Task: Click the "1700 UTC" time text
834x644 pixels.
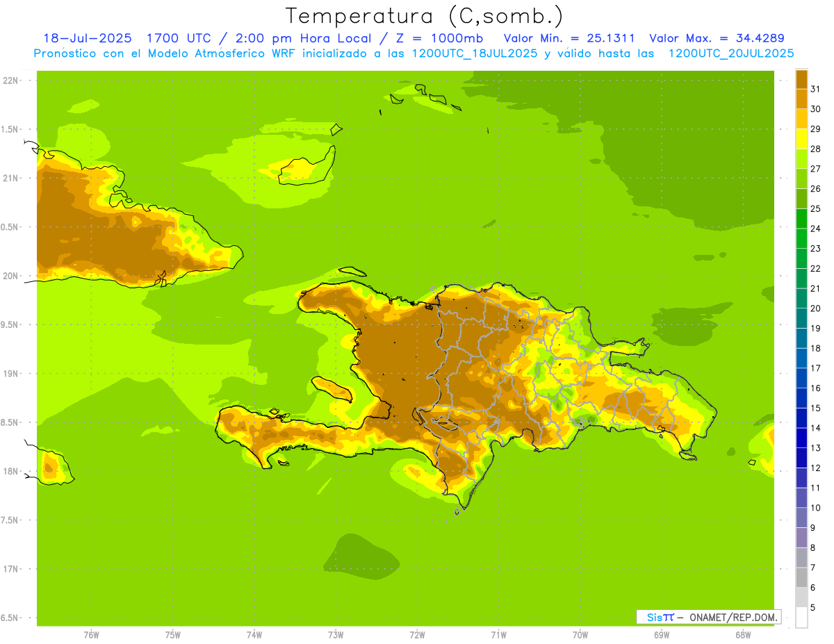Action: tap(180, 38)
